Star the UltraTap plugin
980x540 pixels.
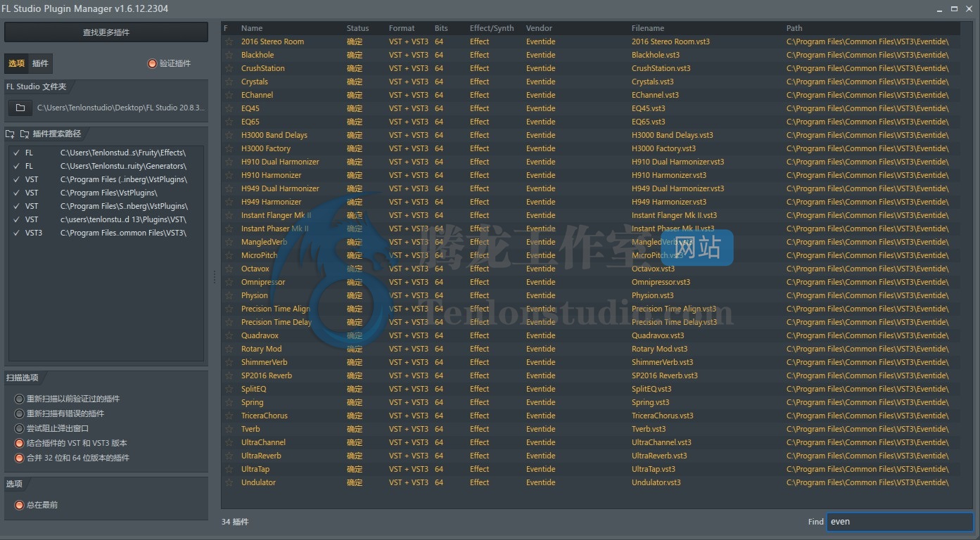pyautogui.click(x=229, y=469)
